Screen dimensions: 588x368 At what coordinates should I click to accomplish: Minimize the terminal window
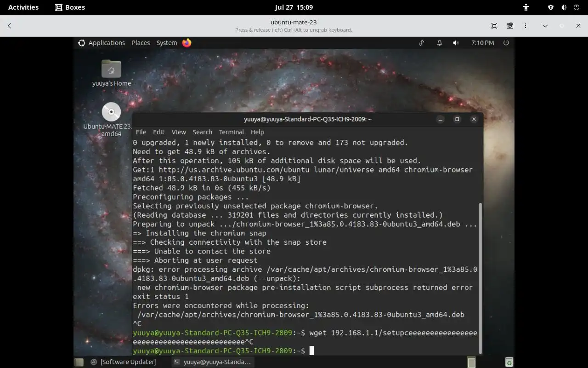(441, 119)
